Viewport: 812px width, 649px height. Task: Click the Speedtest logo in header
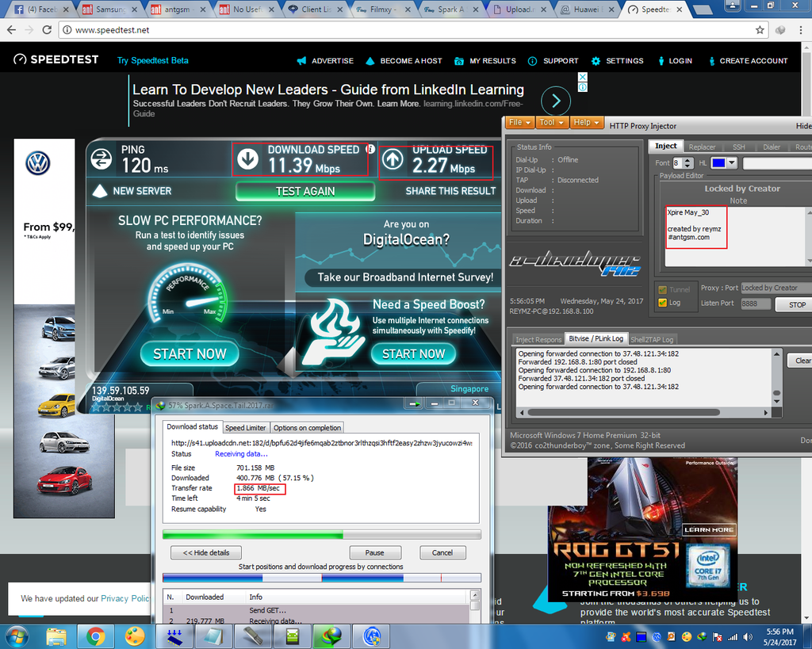click(x=56, y=60)
